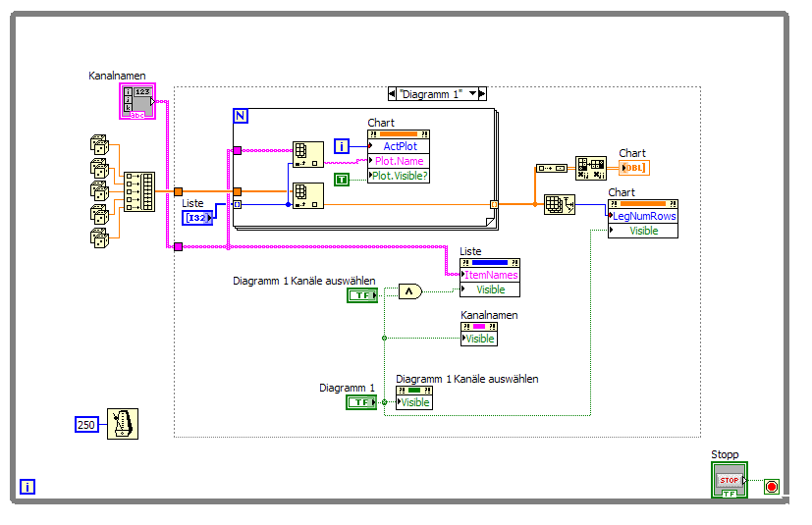Go to the previous case with left arrow

click(392, 93)
